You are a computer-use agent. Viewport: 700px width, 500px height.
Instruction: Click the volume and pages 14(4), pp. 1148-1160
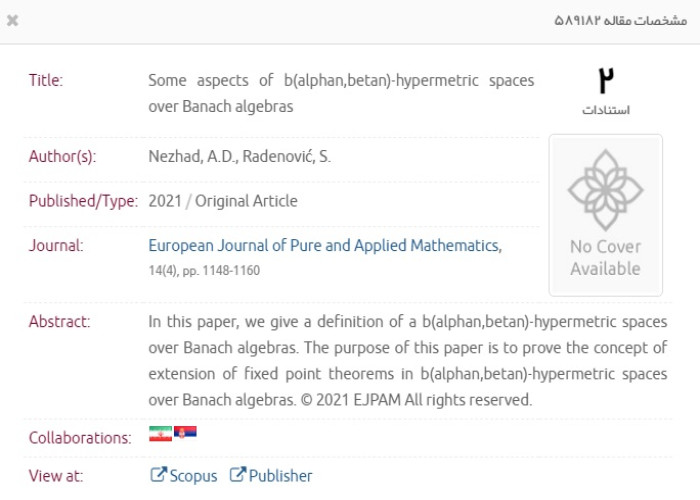[x=204, y=270]
